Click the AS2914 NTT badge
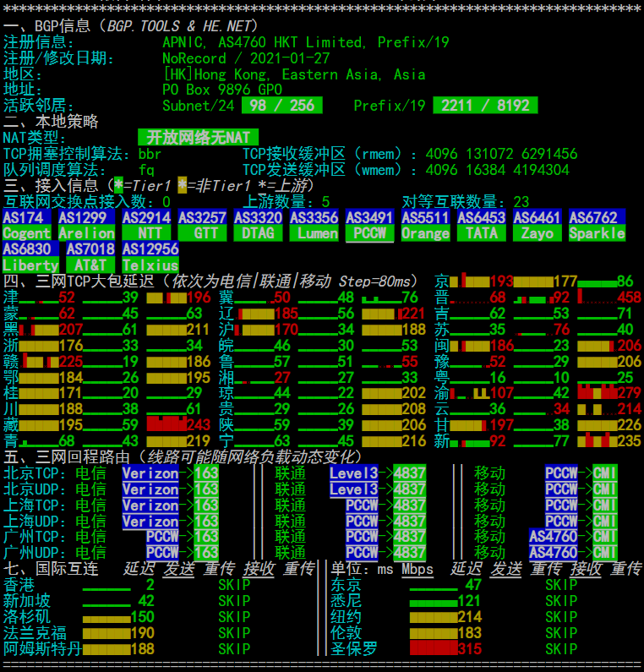 [146, 226]
